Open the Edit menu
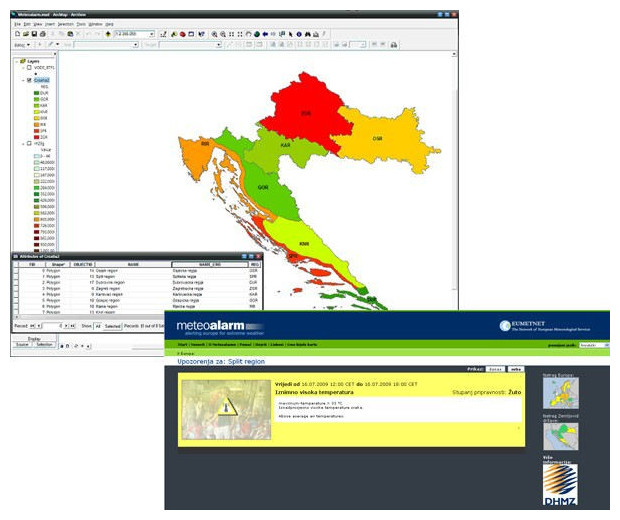The height and width of the screenshot is (520, 620). pos(26,24)
